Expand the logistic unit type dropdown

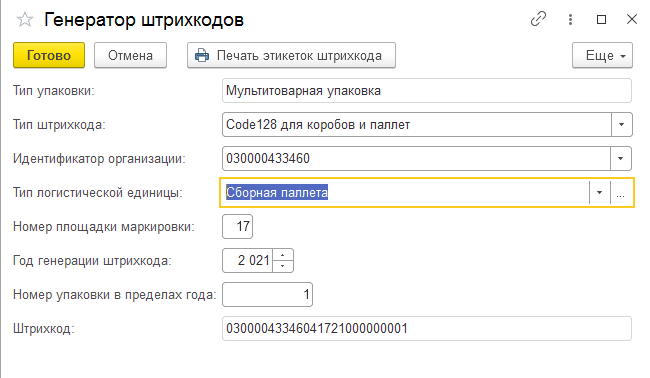[599, 193]
